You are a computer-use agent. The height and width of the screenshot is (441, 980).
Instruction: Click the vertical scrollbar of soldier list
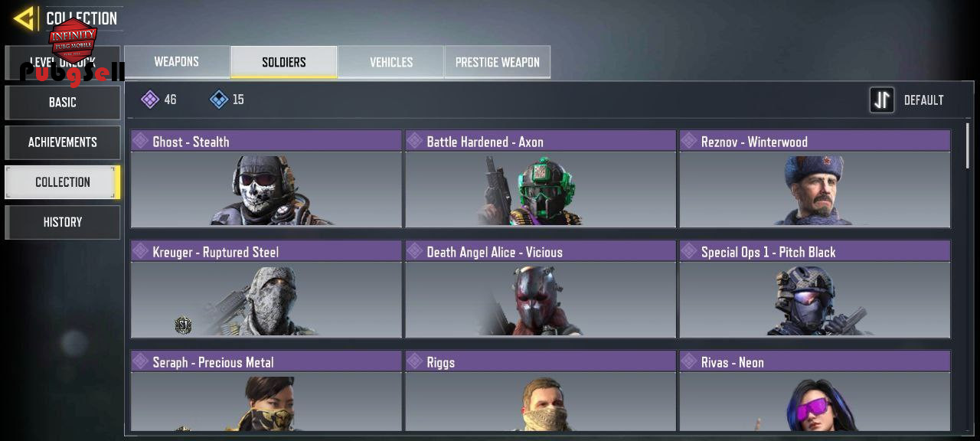pyautogui.click(x=968, y=145)
